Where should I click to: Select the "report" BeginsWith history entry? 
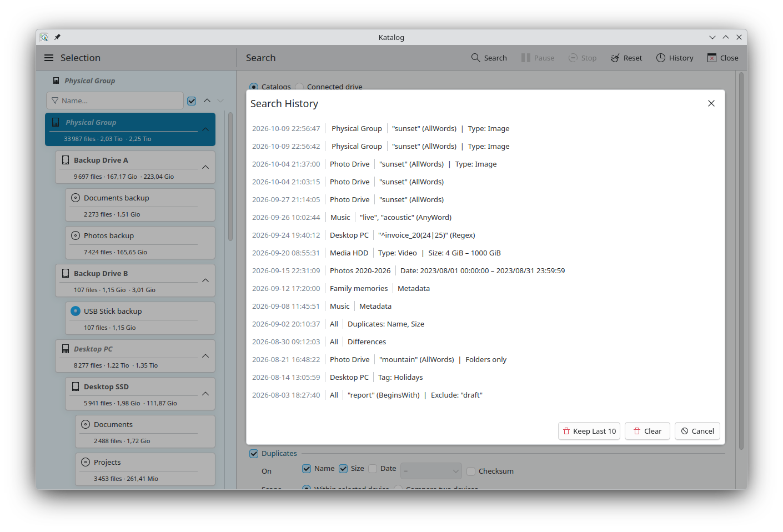tap(485, 395)
